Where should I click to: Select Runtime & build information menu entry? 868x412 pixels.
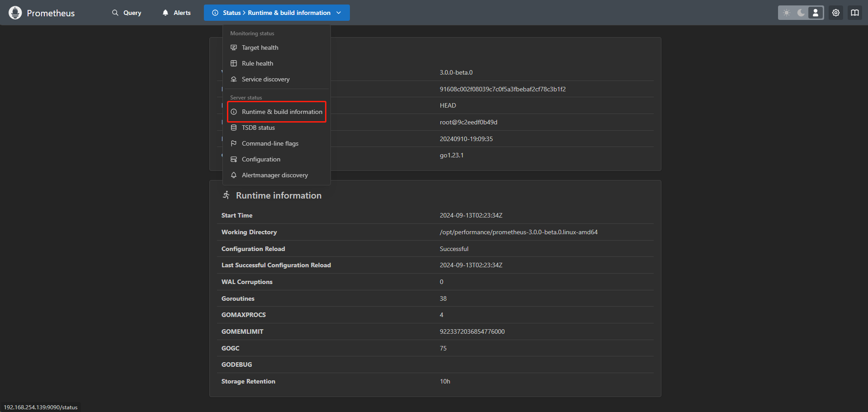[277, 112]
